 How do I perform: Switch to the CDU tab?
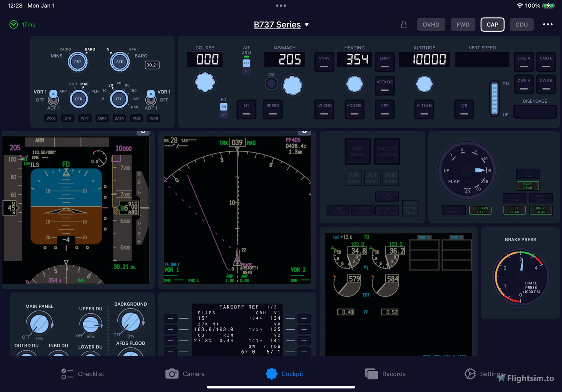click(521, 24)
